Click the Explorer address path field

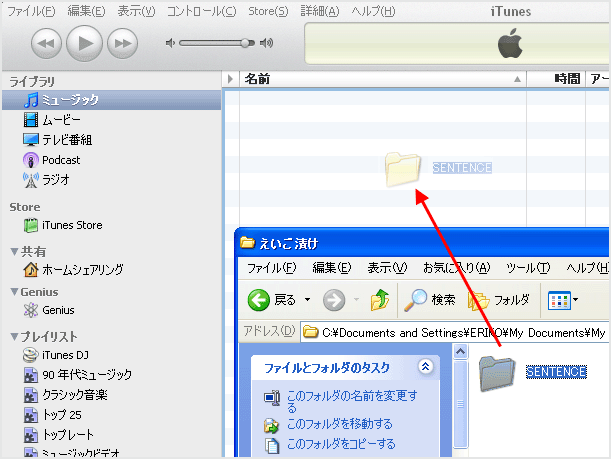(x=454, y=332)
